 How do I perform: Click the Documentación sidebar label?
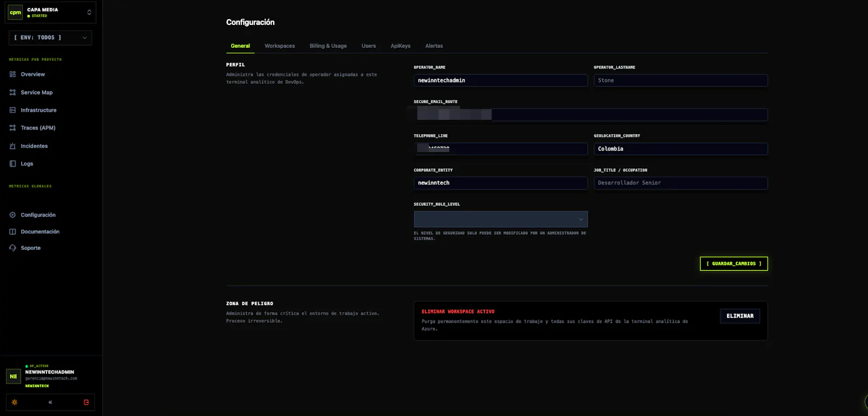click(40, 232)
